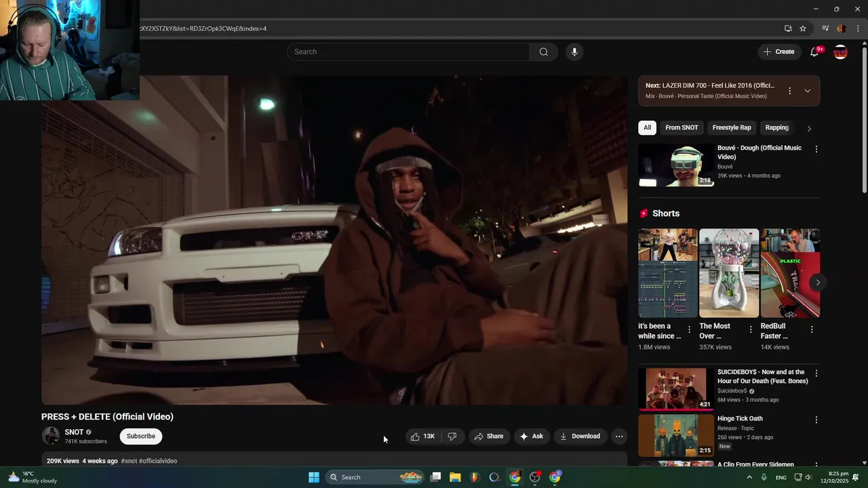
Task: Open Chrome media controls icon
Action: (825, 28)
